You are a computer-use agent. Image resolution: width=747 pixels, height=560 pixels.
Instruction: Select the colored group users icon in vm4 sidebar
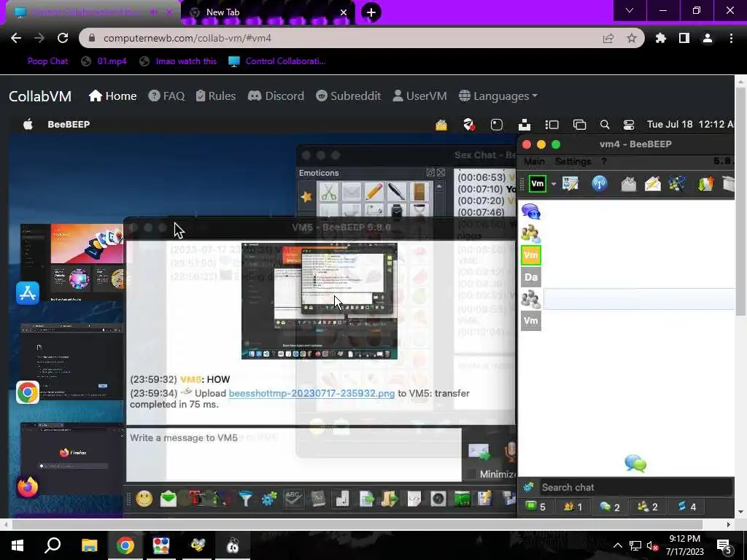(531, 233)
